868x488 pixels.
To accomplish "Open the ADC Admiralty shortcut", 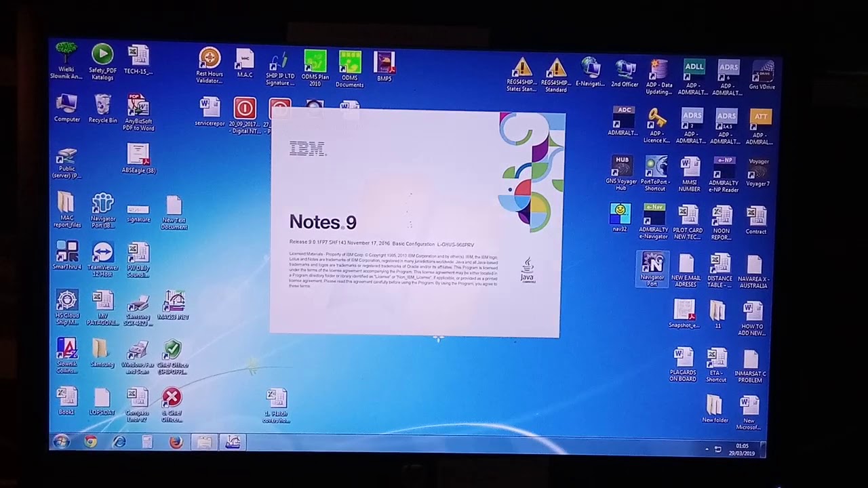I will coord(623,121).
